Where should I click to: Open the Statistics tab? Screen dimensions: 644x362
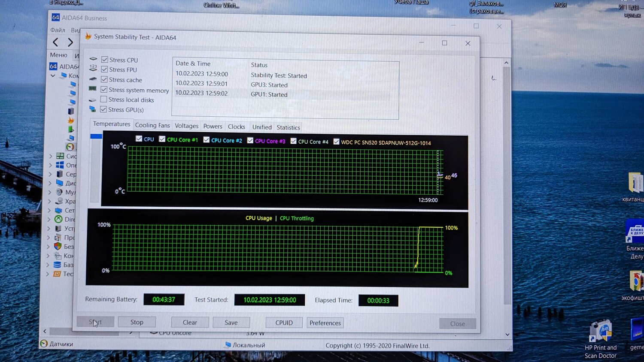pyautogui.click(x=288, y=127)
